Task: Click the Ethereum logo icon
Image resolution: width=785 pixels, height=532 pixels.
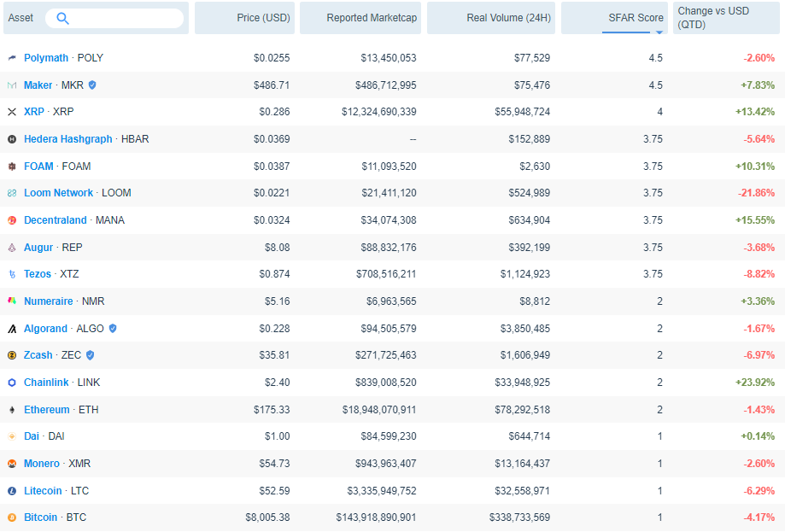Action: pyautogui.click(x=12, y=409)
